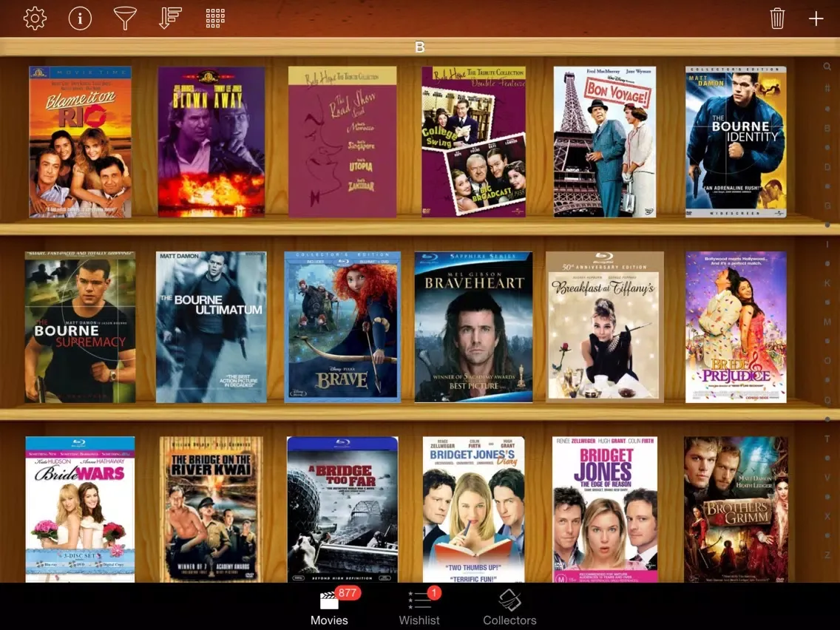Screen dimensions: 840x630
Task: Open A Bridge Too Far cover
Action: click(x=342, y=509)
